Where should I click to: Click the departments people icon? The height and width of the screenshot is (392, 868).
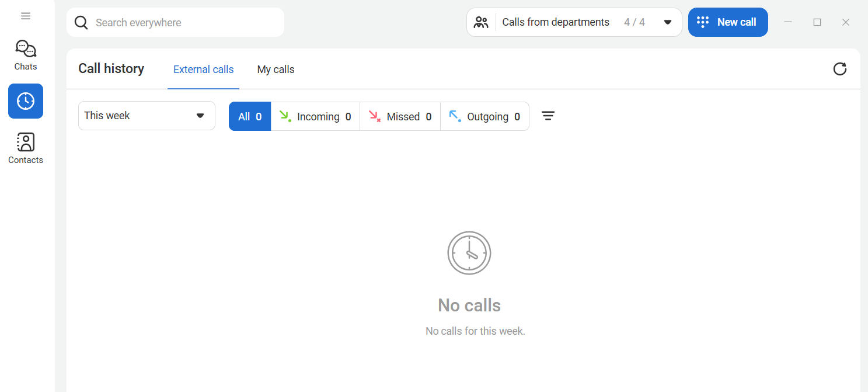pyautogui.click(x=481, y=23)
